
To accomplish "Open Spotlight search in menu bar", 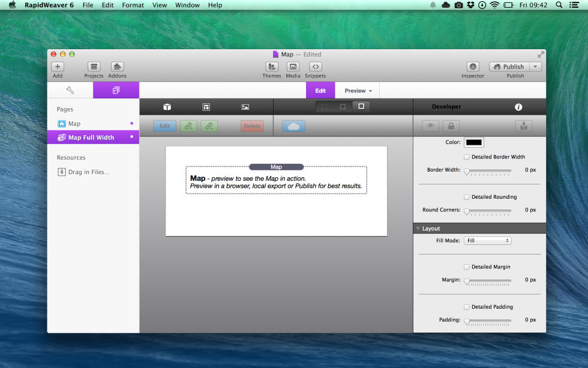I will (x=559, y=5).
